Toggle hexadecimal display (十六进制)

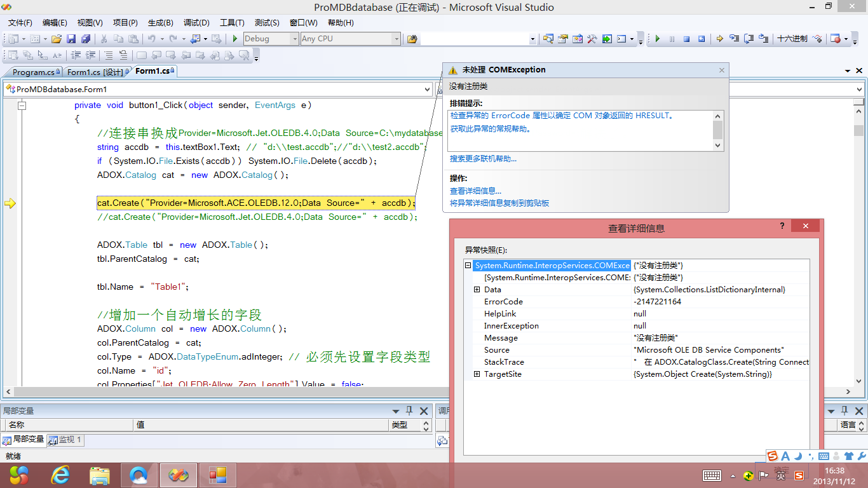click(x=792, y=39)
